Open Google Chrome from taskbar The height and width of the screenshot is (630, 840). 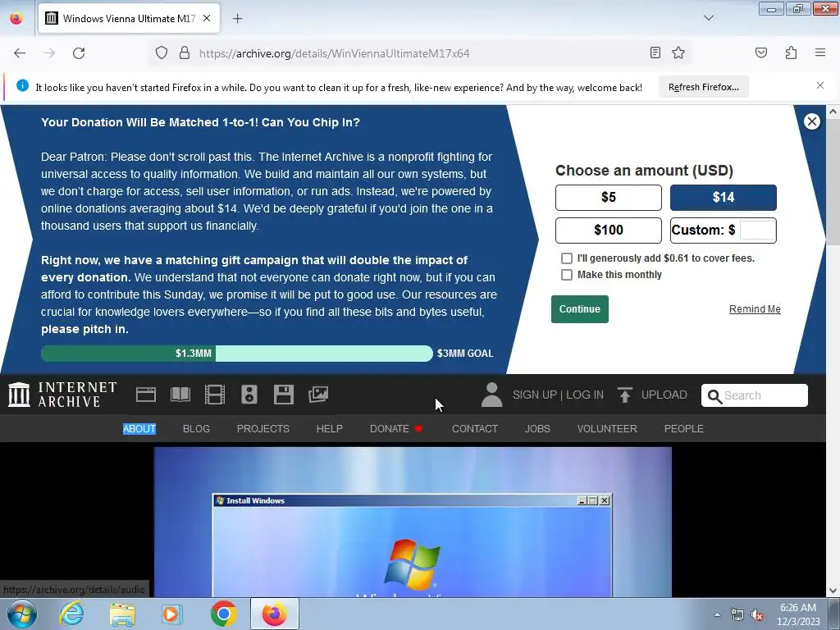[223, 614]
